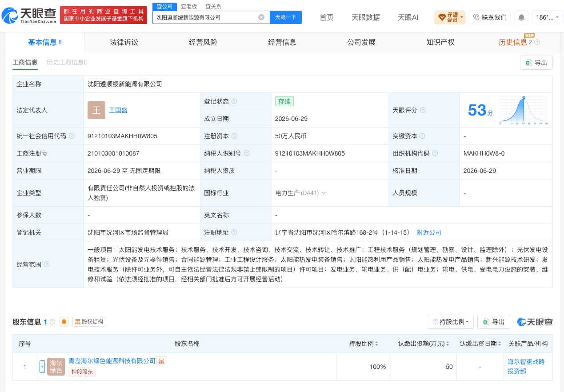Click equity structure icon after 青岛海尔绿色能源科技有限公司
This screenshot has height=392, width=564.
pos(161,361)
